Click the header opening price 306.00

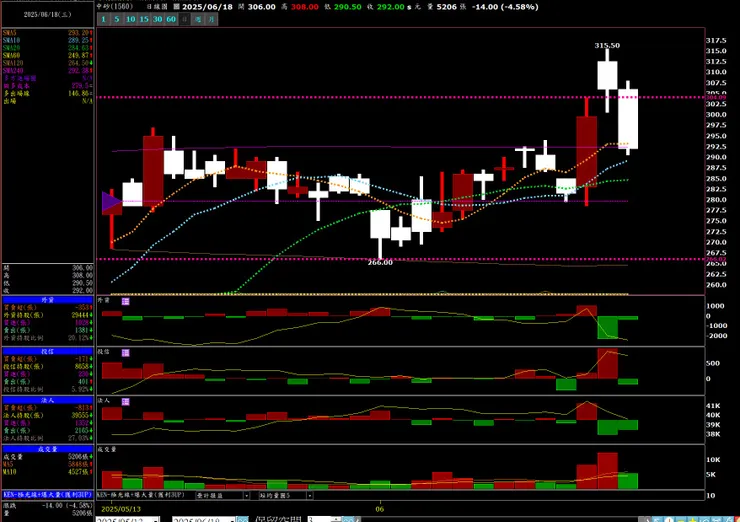(x=261, y=7)
